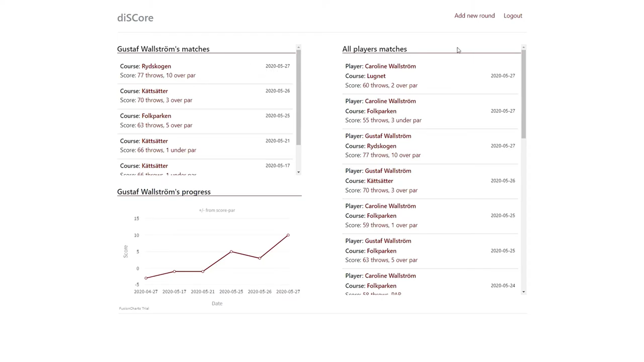Click the chart data point for 2020-05-27
The image size is (644, 362).
[288, 235]
